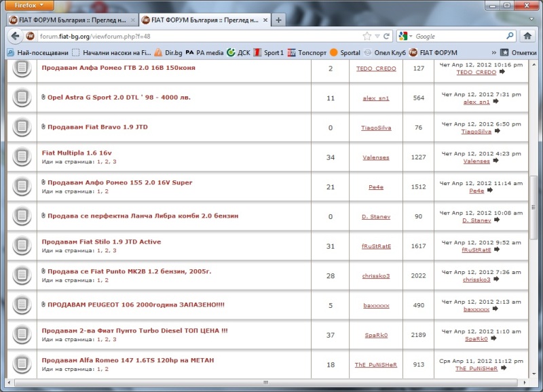Open the Google search engine dropdown
This screenshot has height=392, width=543.
pyautogui.click(x=406, y=37)
